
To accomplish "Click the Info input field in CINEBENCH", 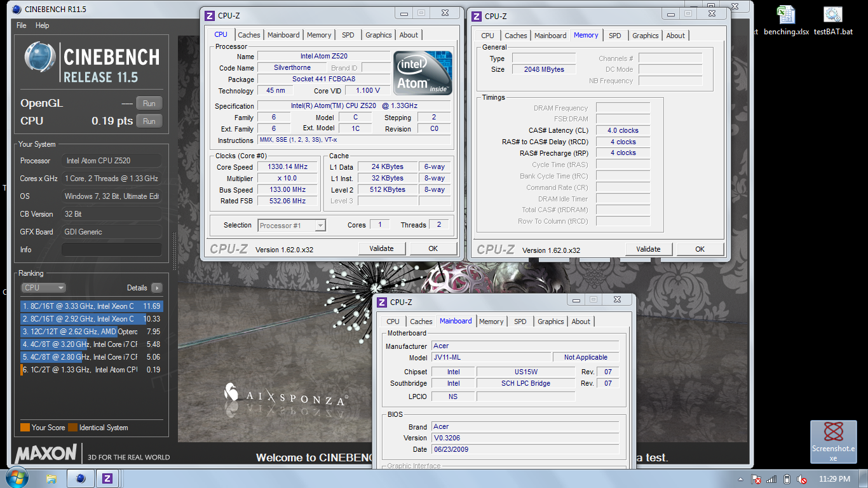I will tap(111, 250).
